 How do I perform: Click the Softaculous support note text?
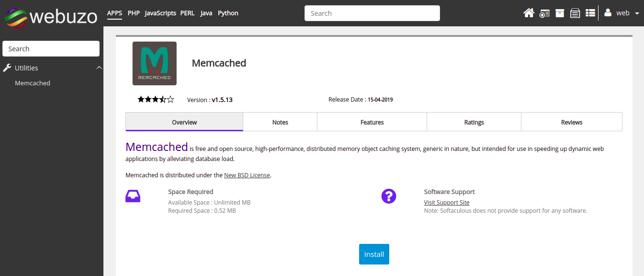click(506, 210)
